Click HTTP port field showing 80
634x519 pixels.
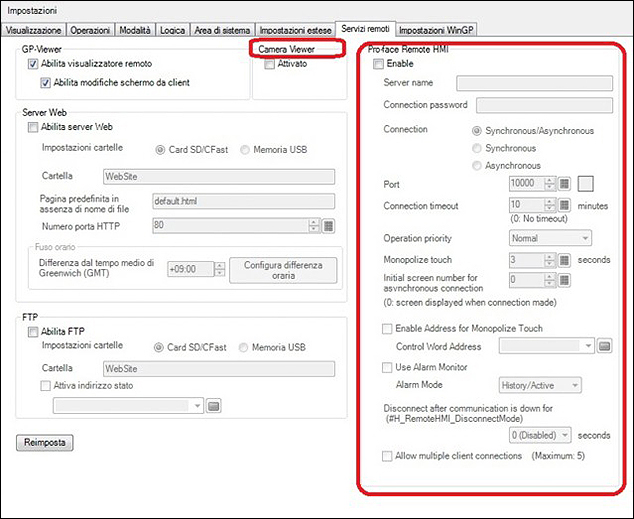tap(230, 226)
